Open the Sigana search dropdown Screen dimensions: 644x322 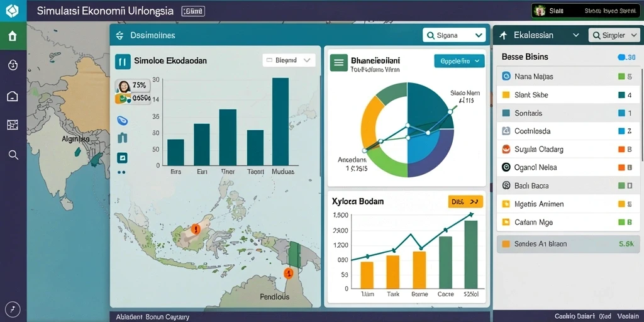(454, 35)
